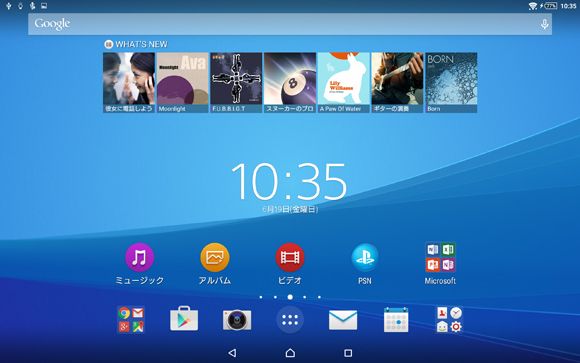Go to the fourth home screen page dot
The image size is (580, 363).
304,297
